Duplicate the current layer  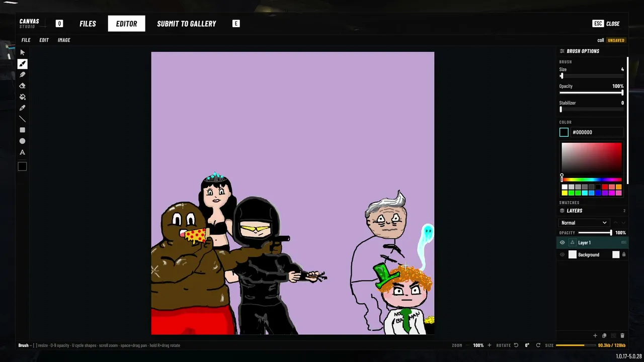604,335
